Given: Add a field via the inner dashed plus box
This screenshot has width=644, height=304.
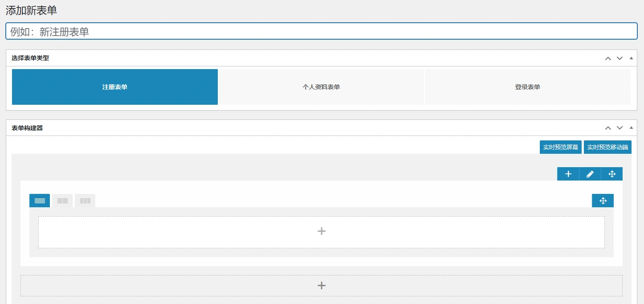Looking at the screenshot, I should (321, 232).
